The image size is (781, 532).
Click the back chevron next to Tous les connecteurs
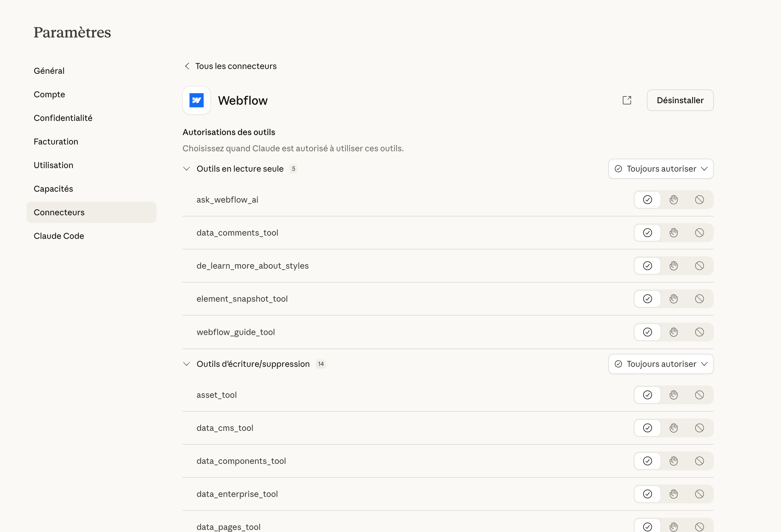pyautogui.click(x=187, y=66)
